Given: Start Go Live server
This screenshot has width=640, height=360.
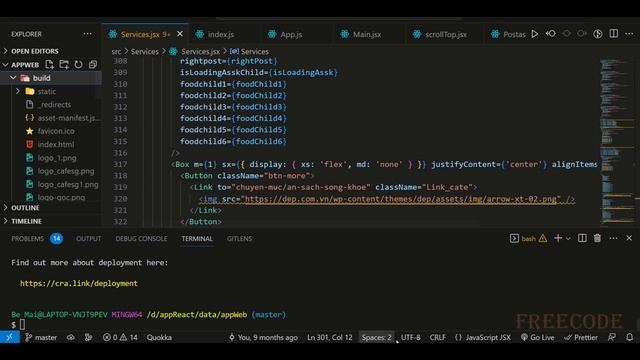Looking at the screenshot, I should tap(538, 337).
